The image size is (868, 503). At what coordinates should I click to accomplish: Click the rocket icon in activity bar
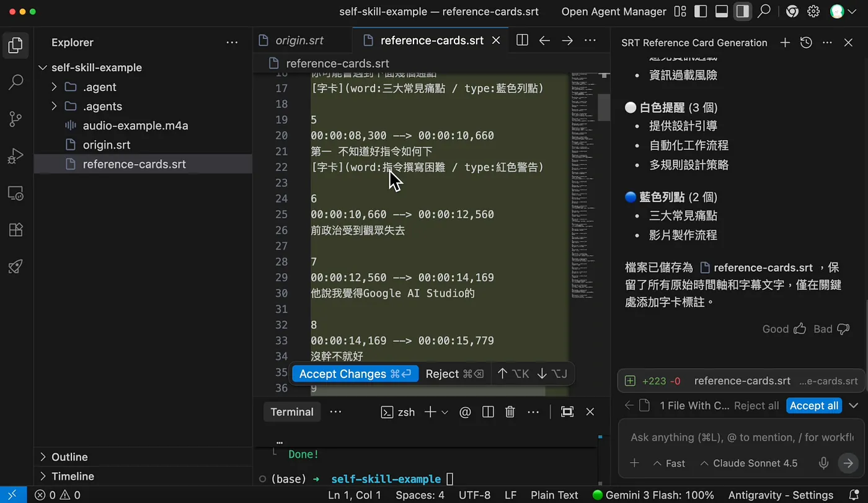tap(15, 267)
